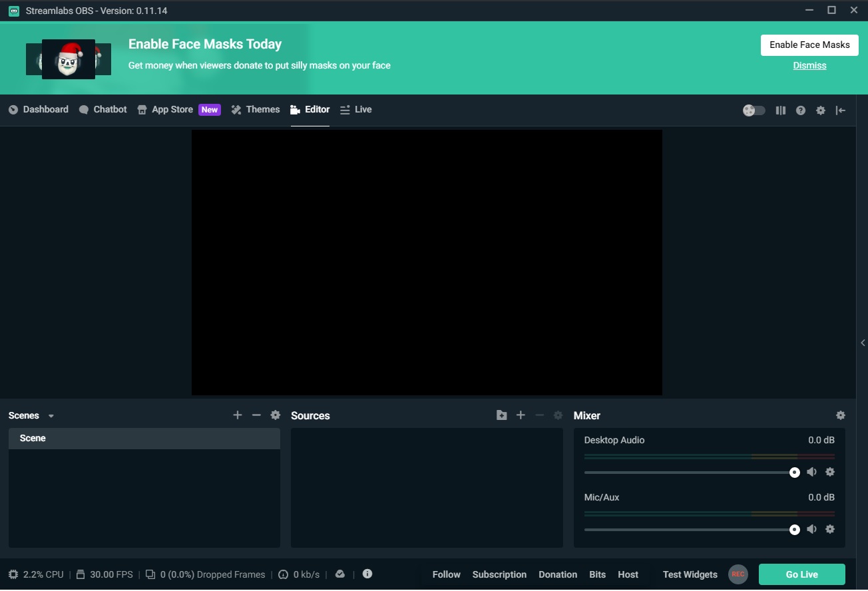The height and width of the screenshot is (591, 868).
Task: Open scene settings gear icon
Action: (276, 415)
